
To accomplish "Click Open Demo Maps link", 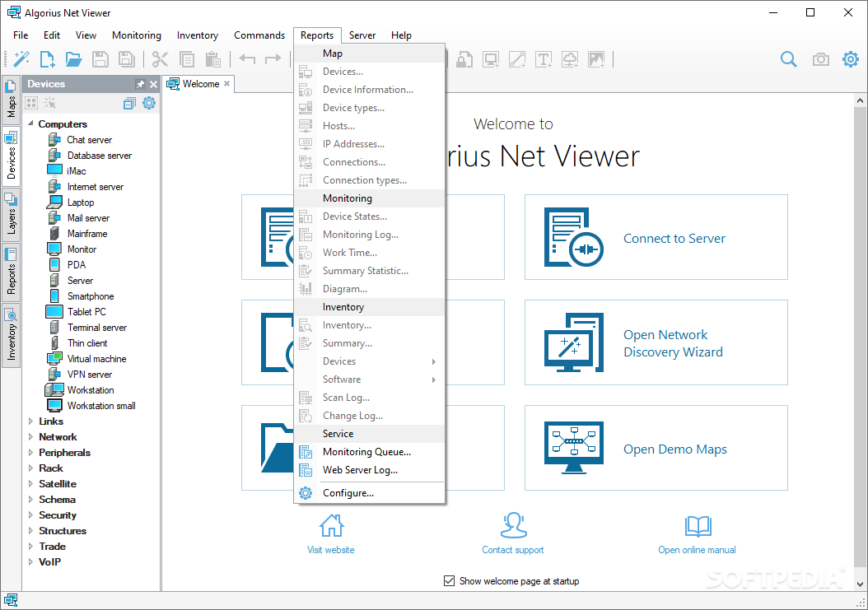I will [675, 449].
